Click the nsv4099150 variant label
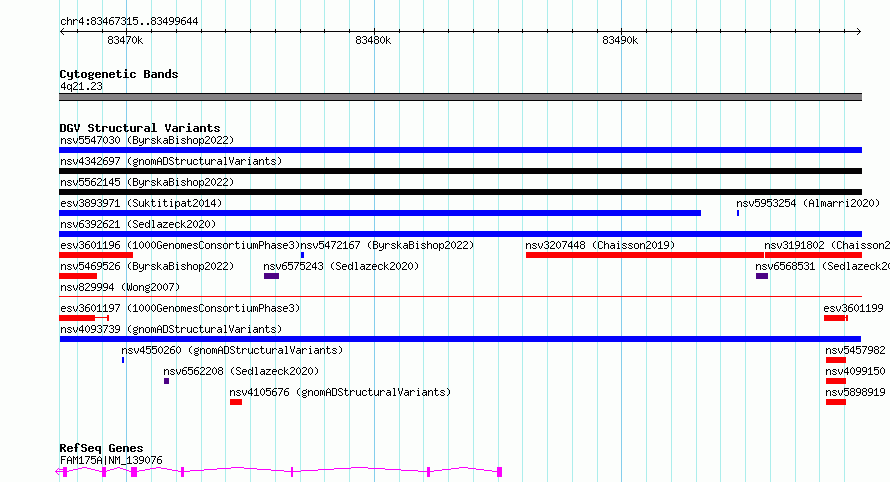Screen dimensions: 890x482 855,371
